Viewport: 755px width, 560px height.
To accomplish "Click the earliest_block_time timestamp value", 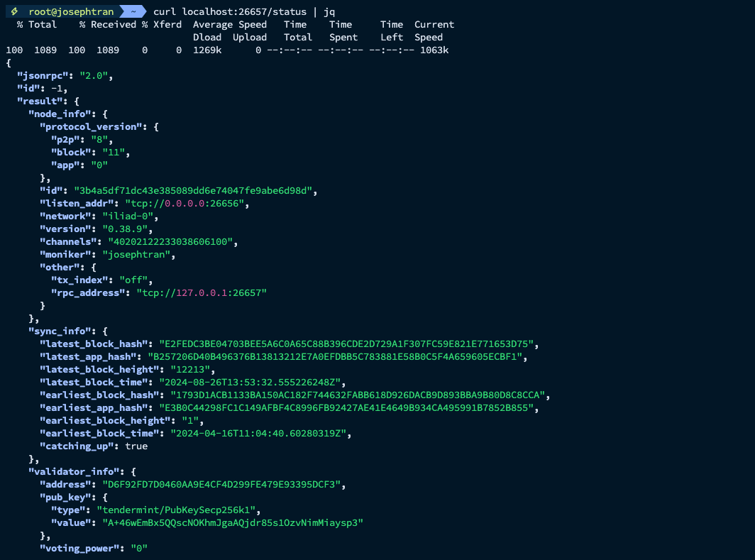I will click(260, 434).
